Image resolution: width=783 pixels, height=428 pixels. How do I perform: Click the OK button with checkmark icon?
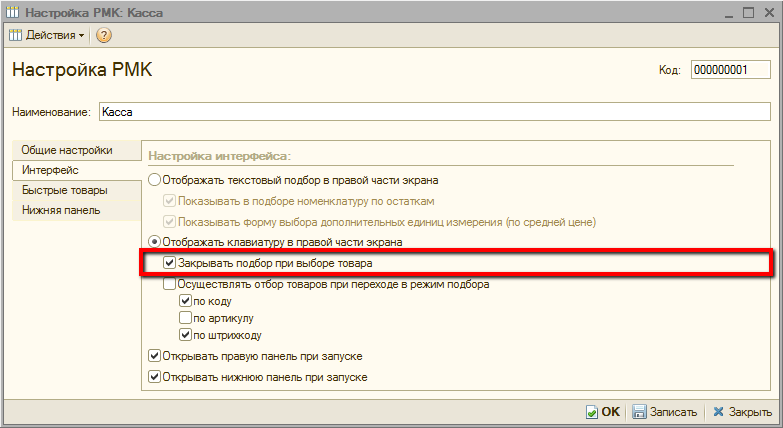pos(603,411)
